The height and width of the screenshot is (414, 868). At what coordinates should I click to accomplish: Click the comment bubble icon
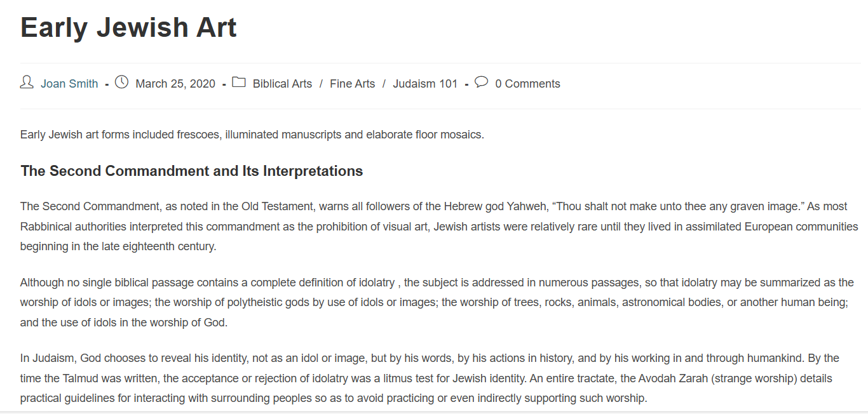click(482, 82)
